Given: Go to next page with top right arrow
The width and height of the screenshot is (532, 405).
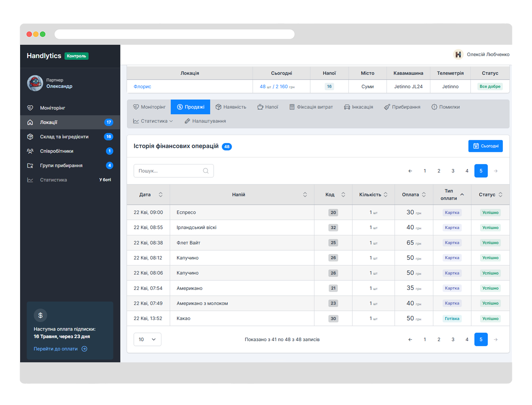Looking at the screenshot, I should (x=496, y=171).
